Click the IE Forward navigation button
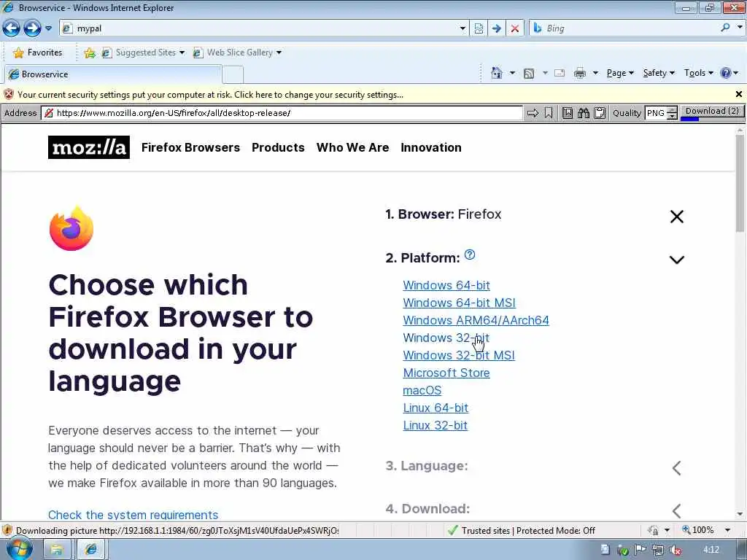Image resolution: width=747 pixels, height=560 pixels. [x=32, y=28]
